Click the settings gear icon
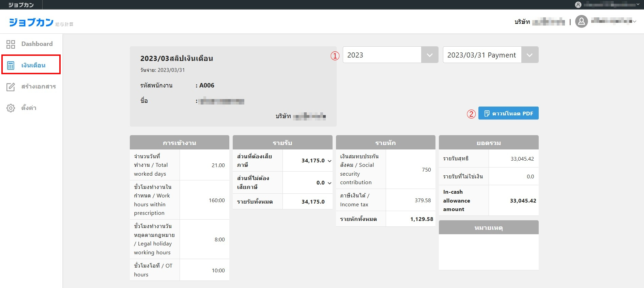Image resolution: width=644 pixels, height=288 pixels. 11,108
